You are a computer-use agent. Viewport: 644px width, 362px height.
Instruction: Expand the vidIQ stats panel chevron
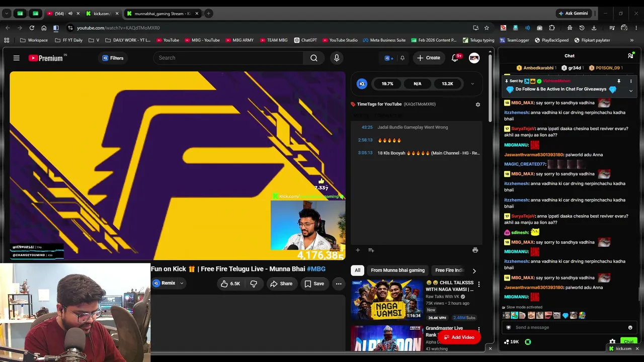pyautogui.click(x=472, y=84)
